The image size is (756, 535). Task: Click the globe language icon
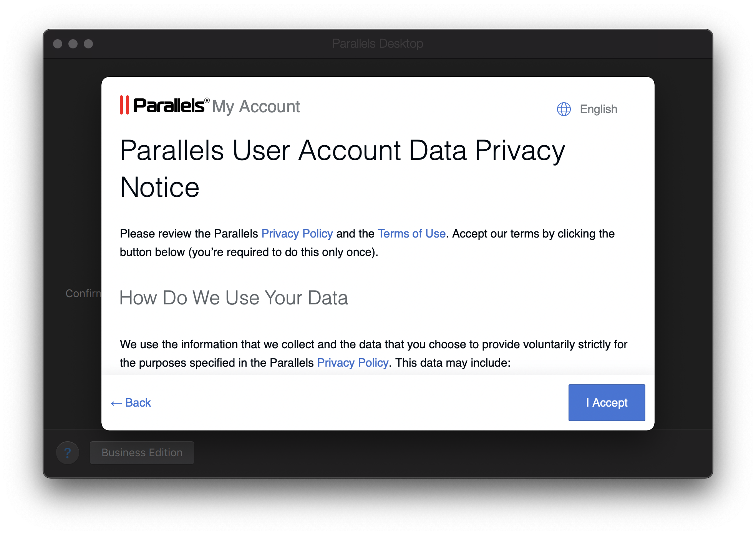(564, 109)
